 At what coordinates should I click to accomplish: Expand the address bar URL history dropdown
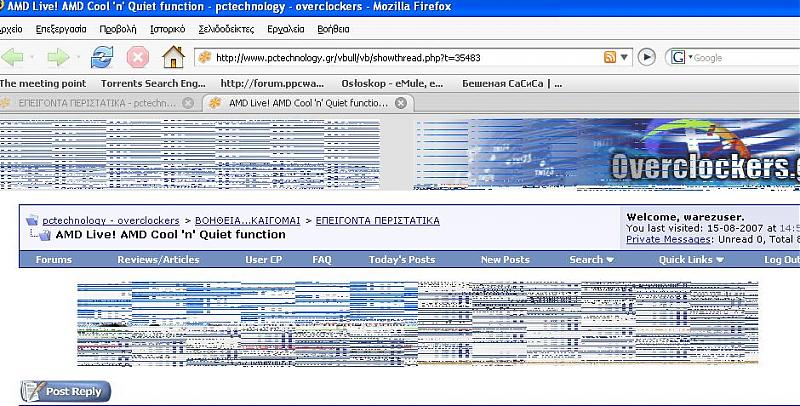tap(624, 57)
